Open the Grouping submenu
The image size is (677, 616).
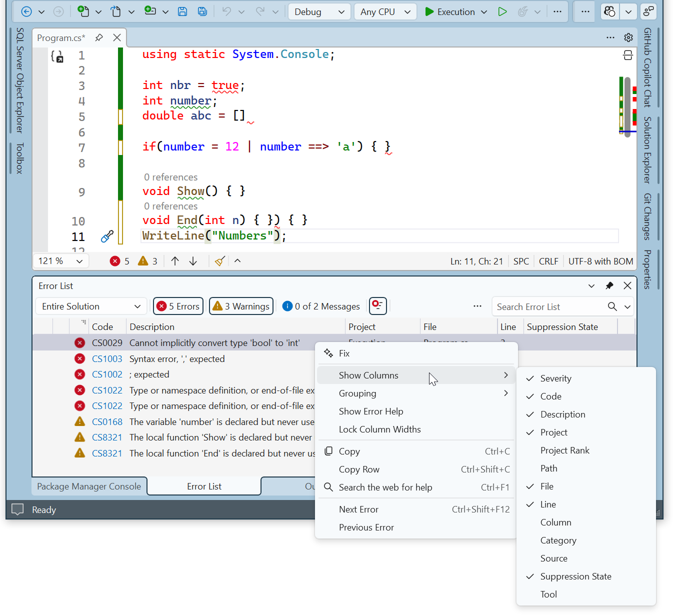click(416, 393)
